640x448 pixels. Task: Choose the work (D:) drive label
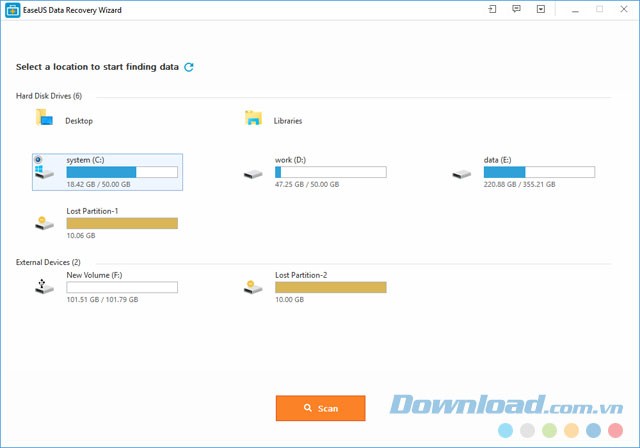coord(291,160)
